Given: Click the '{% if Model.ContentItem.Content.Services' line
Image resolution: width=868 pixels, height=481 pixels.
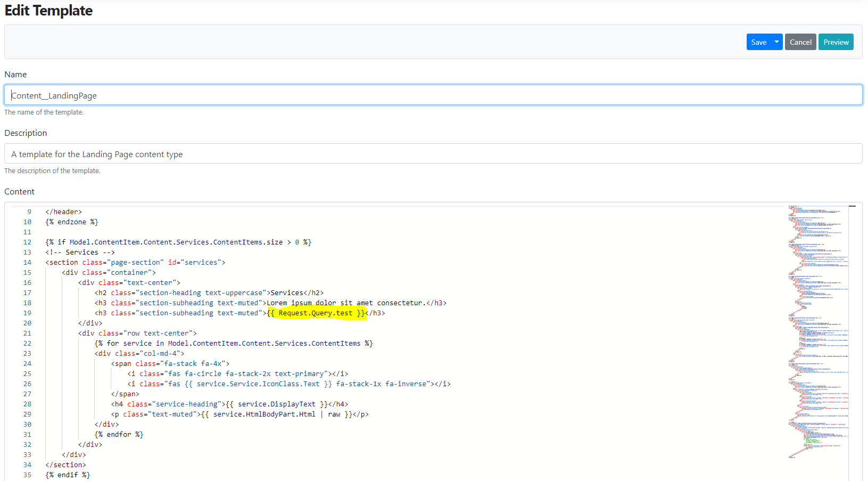Looking at the screenshot, I should pyautogui.click(x=178, y=242).
